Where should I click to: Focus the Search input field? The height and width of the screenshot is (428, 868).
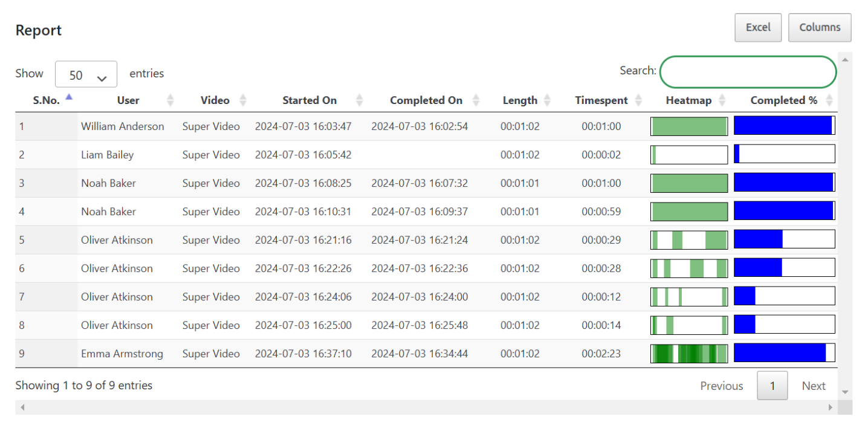(x=748, y=72)
